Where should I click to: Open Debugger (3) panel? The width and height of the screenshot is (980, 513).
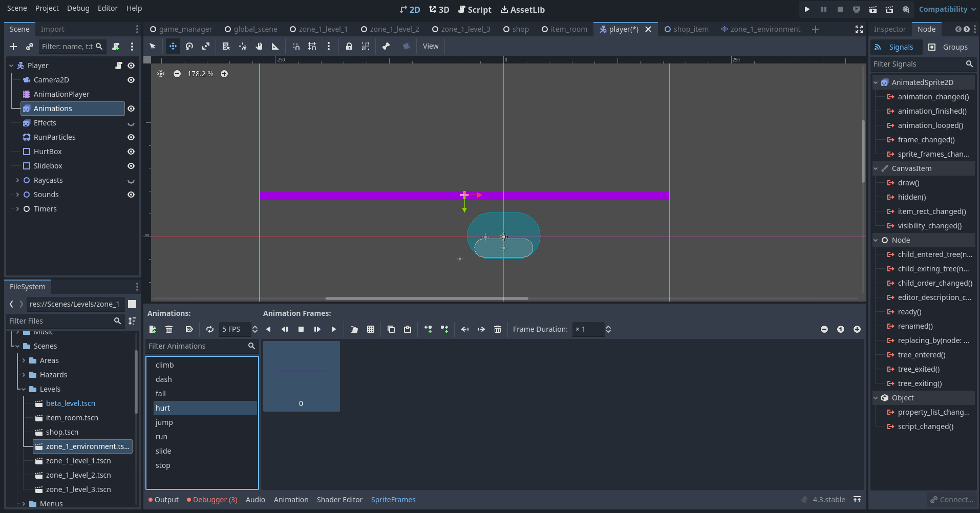coord(212,500)
